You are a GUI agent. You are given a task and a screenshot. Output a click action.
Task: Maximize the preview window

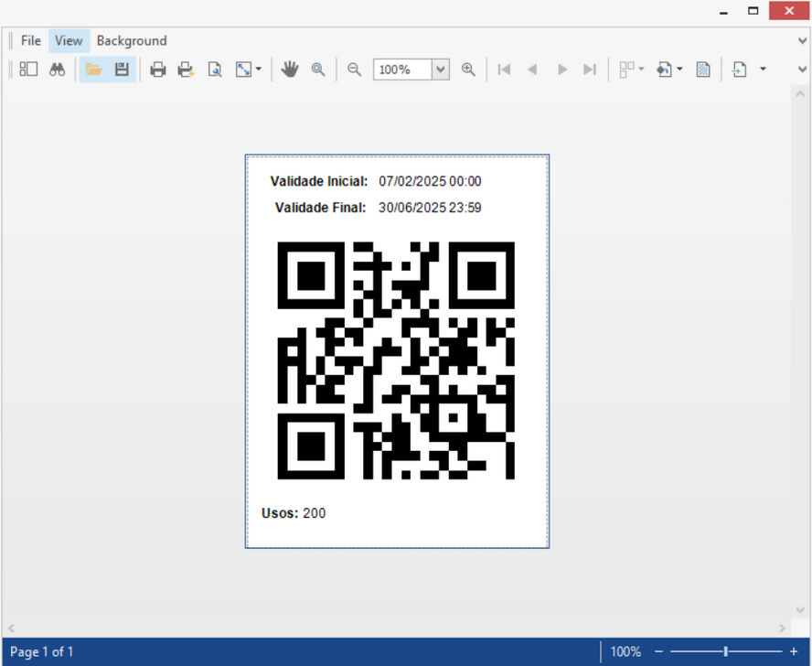pyautogui.click(x=753, y=11)
